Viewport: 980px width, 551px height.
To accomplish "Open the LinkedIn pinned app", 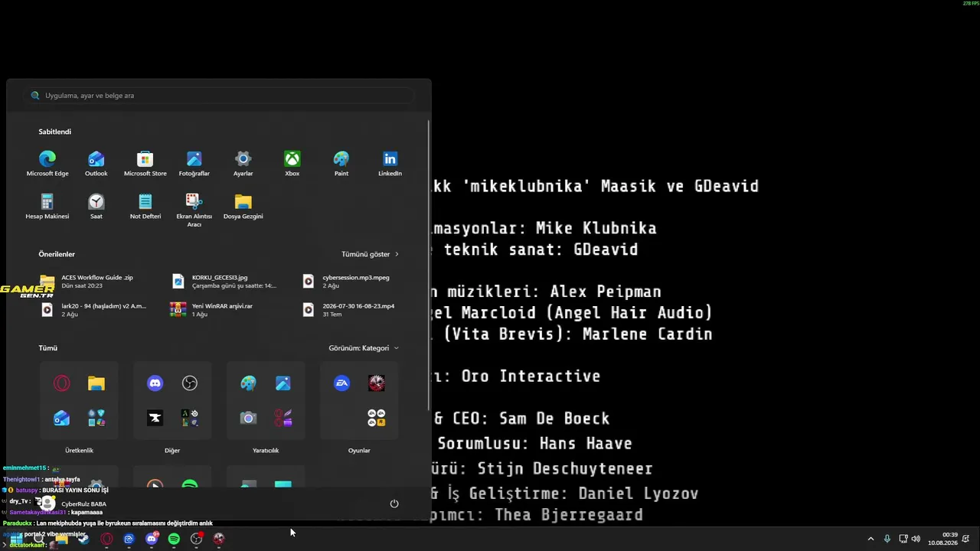I will pos(390,163).
